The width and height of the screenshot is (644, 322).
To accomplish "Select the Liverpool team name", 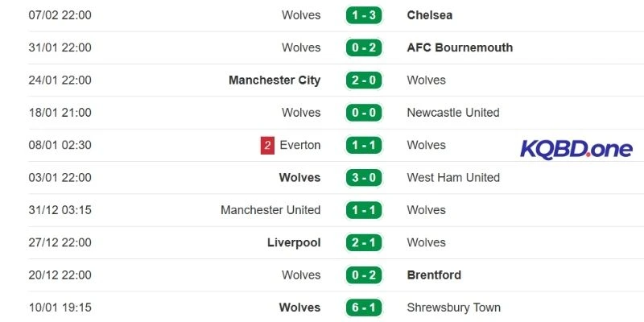I will point(294,243).
